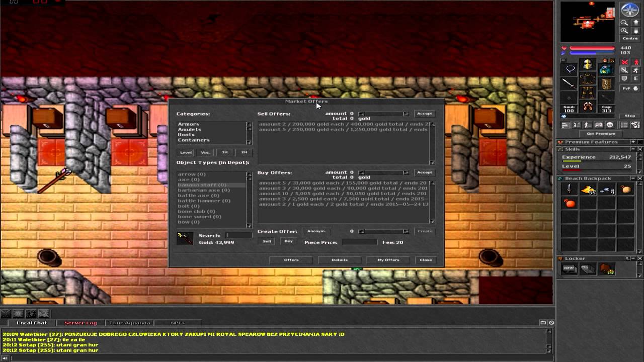This screenshot has width=644, height=362.
Task: Select gold coins in Beach Backpack
Action: [589, 190]
